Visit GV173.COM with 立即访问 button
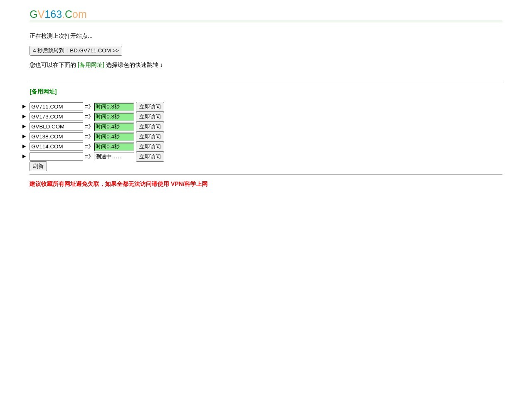This screenshot has width=532, height=399. tap(150, 117)
